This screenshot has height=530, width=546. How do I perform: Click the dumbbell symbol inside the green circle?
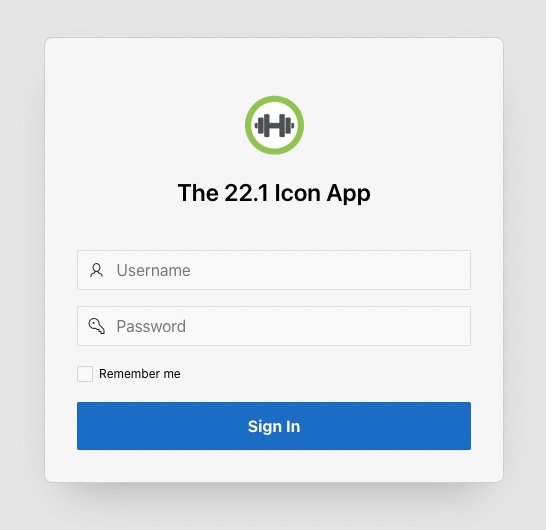[274, 125]
